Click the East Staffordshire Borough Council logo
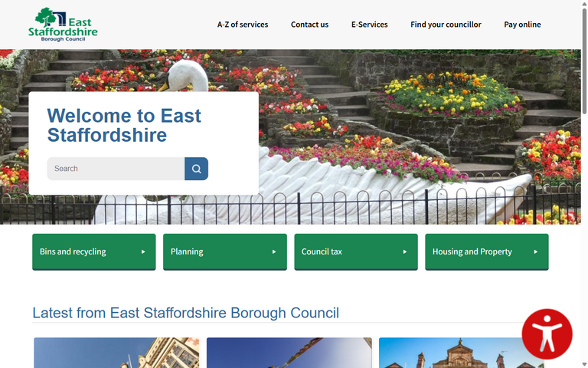Screen dimensions: 588x368 tap(63, 25)
